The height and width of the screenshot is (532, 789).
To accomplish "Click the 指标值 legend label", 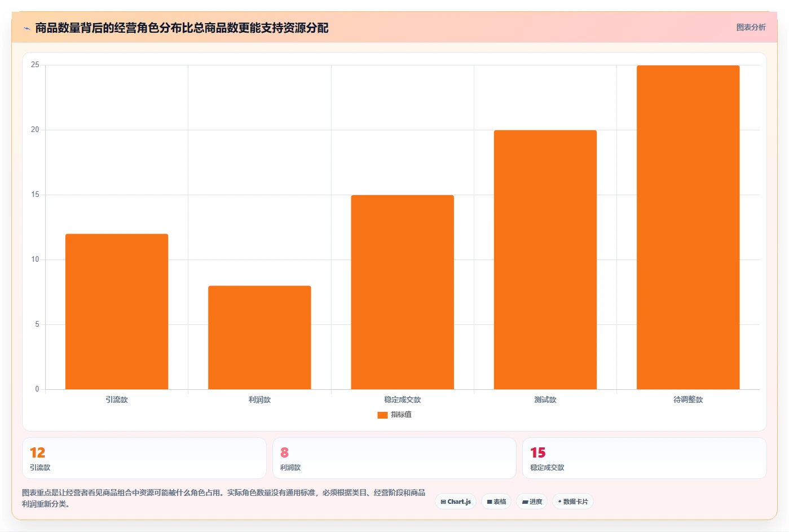I will (x=401, y=415).
